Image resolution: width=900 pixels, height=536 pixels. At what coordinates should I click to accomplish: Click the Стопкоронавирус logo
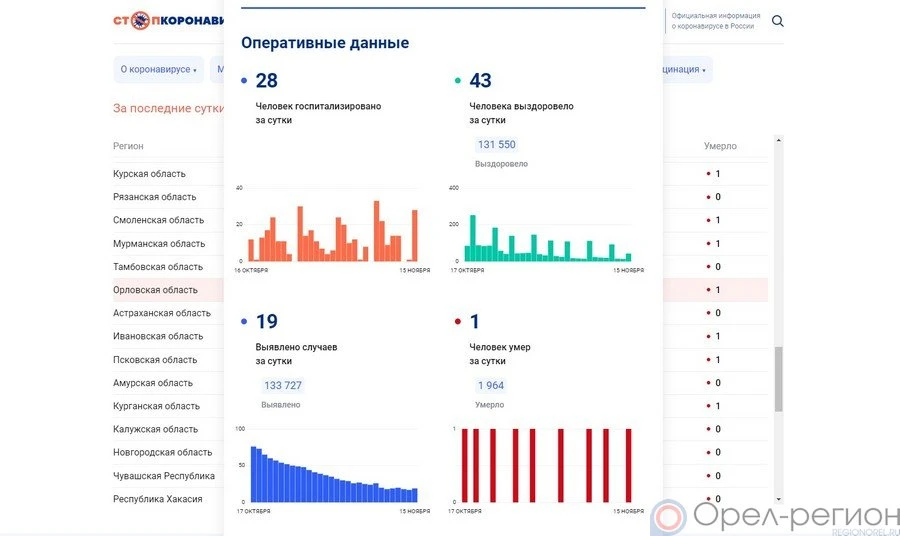168,21
